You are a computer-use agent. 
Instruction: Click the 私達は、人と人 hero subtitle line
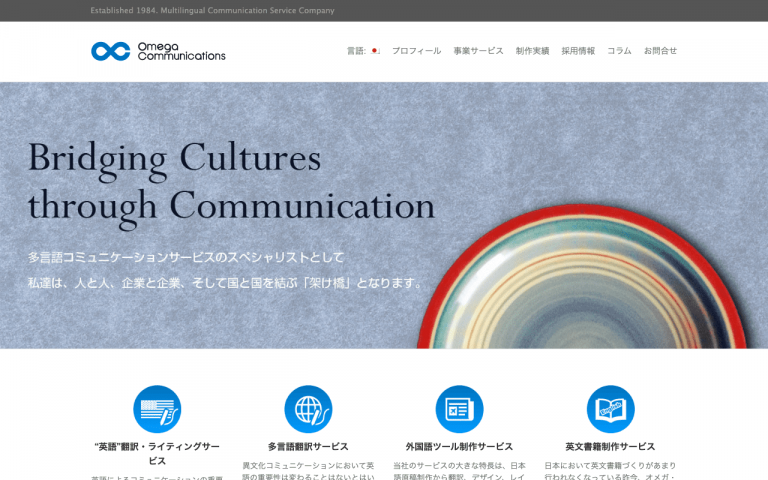coord(224,283)
